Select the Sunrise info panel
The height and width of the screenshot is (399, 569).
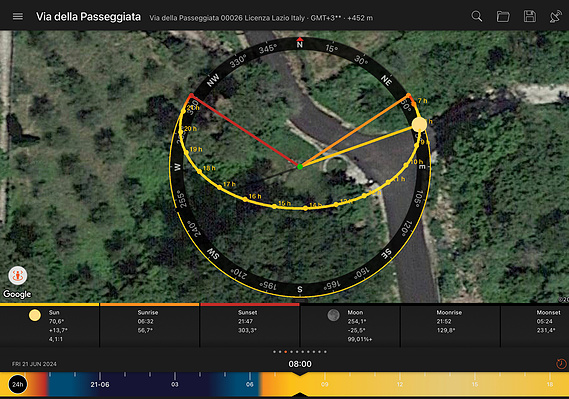coord(150,326)
